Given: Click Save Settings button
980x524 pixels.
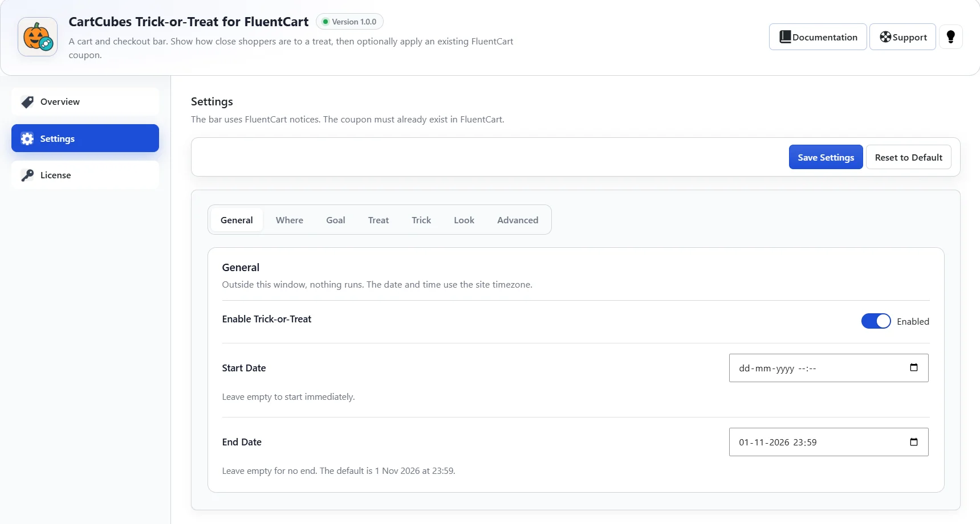Looking at the screenshot, I should coord(826,157).
